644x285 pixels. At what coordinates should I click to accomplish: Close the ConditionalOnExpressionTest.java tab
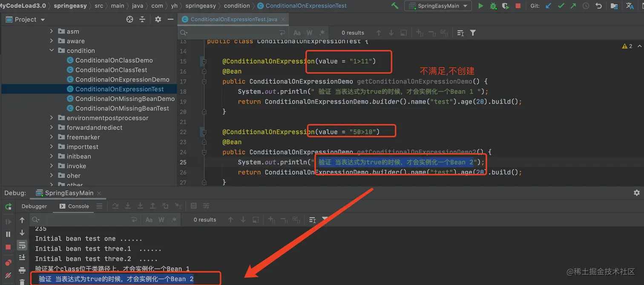[283, 20]
